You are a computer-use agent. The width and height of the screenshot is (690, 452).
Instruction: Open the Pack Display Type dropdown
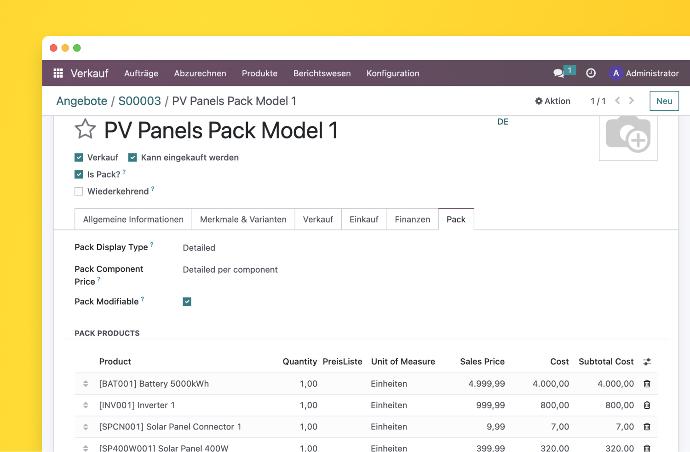[x=199, y=248]
